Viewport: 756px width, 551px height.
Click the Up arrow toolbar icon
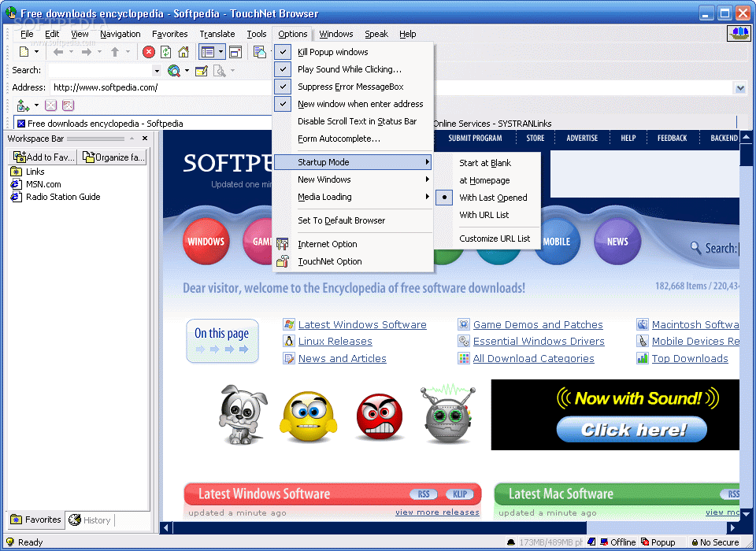pyautogui.click(x=115, y=52)
